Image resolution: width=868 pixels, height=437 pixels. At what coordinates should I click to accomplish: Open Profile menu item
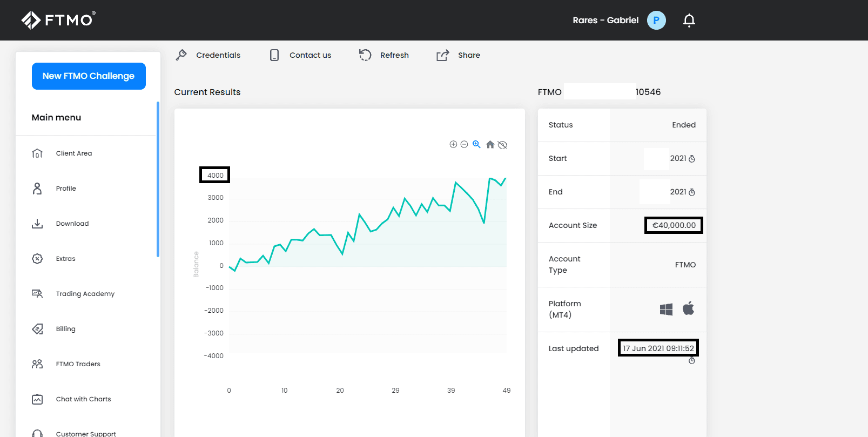point(66,189)
